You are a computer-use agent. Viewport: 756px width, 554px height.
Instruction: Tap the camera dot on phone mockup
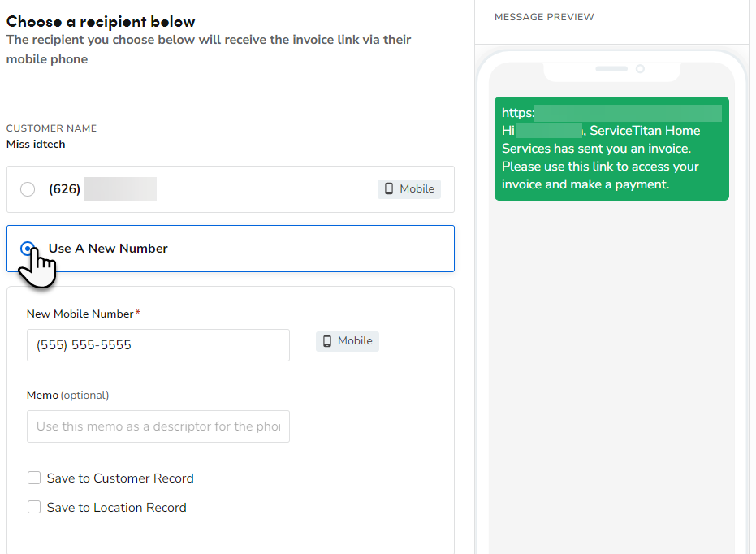pos(640,69)
